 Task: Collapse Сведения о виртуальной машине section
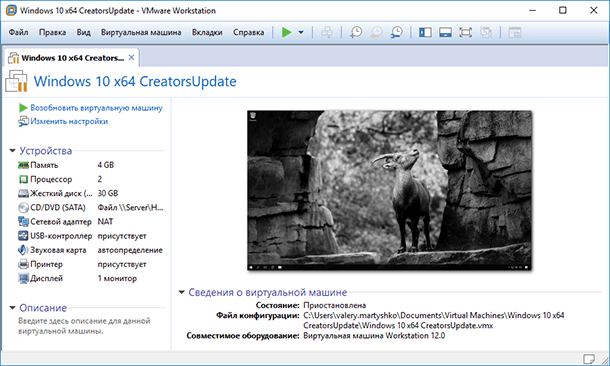coord(181,292)
